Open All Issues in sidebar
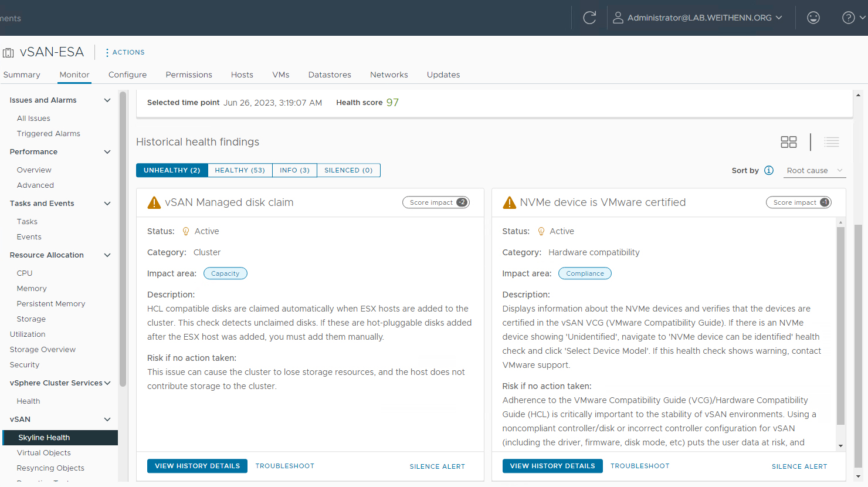Image resolution: width=868 pixels, height=487 pixels. click(33, 119)
